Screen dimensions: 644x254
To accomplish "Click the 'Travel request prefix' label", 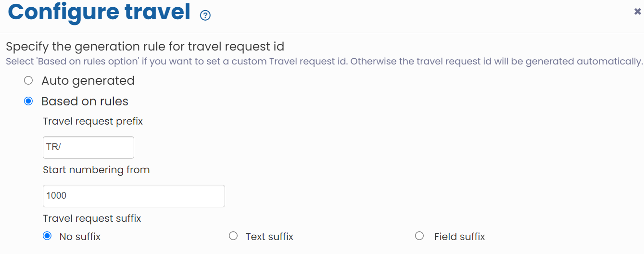I will [x=93, y=121].
